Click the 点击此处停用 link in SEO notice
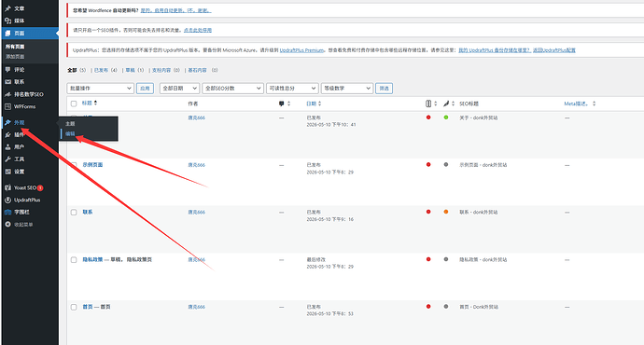Screen dimensions: 644x345 198,30
